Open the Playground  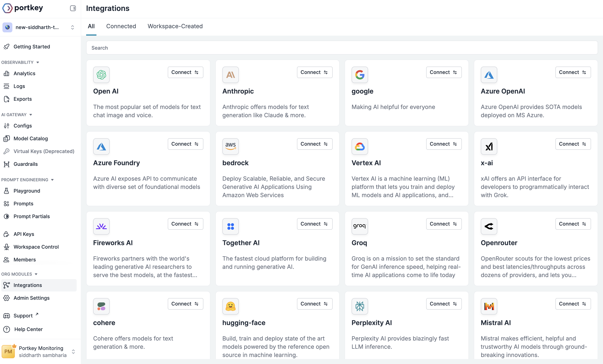click(27, 191)
